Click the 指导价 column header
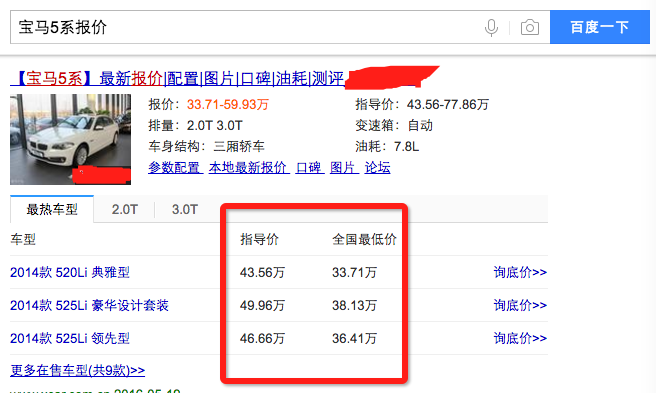Screen dimensions: 656x393 pos(259,239)
